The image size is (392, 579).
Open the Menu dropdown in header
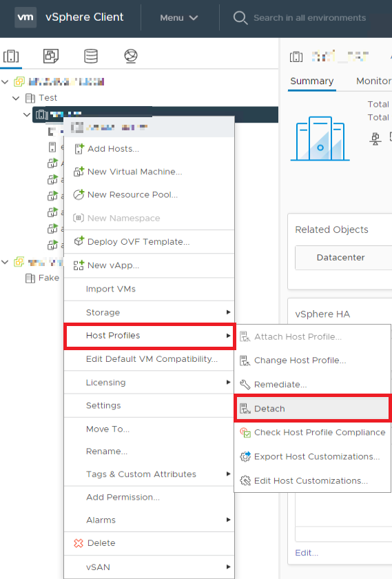[x=179, y=18]
